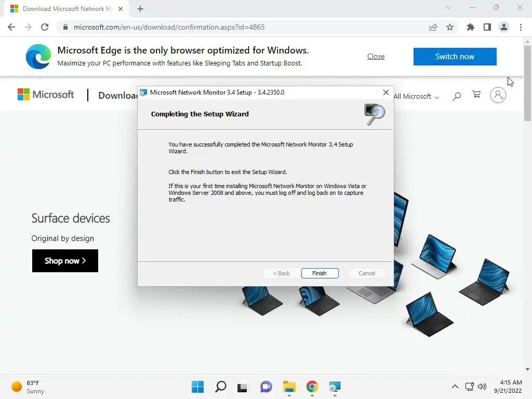Open the shopping cart icon
Screen dimensions: 532x399
click(x=476, y=95)
